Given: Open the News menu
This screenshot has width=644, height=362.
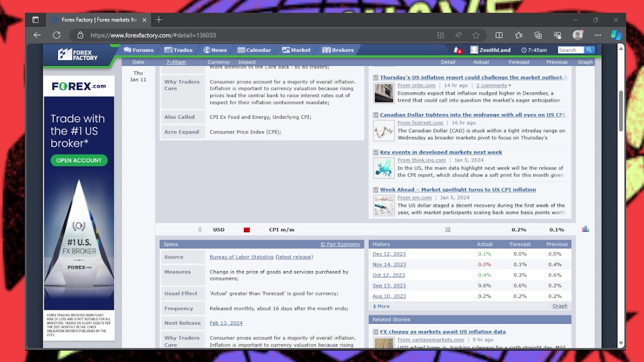Looking at the screenshot, I should tap(215, 50).
